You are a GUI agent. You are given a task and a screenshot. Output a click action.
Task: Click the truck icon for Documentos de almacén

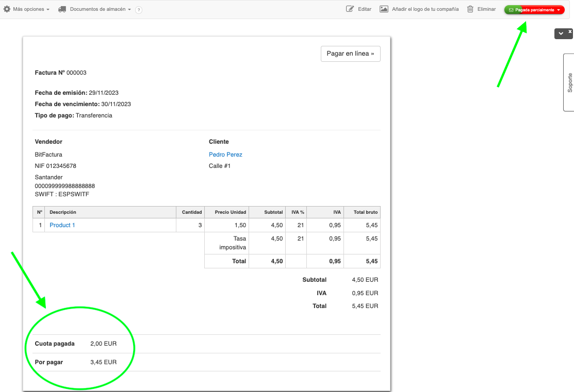(x=62, y=9)
